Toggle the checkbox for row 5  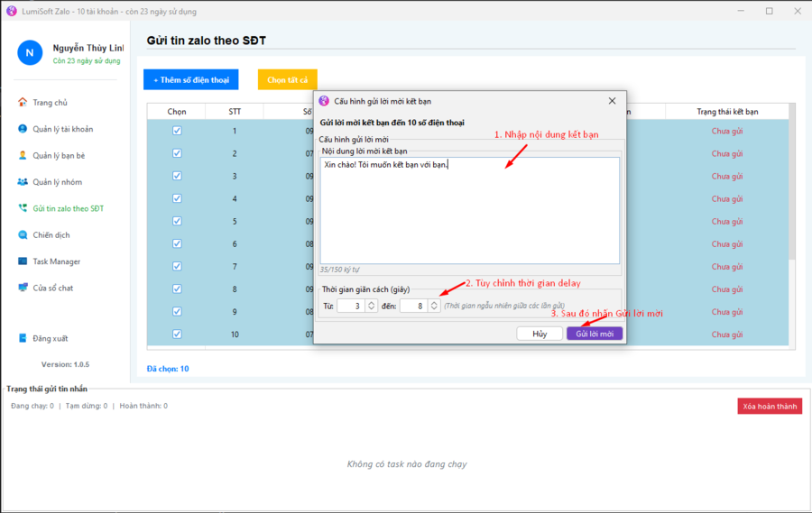click(x=177, y=221)
